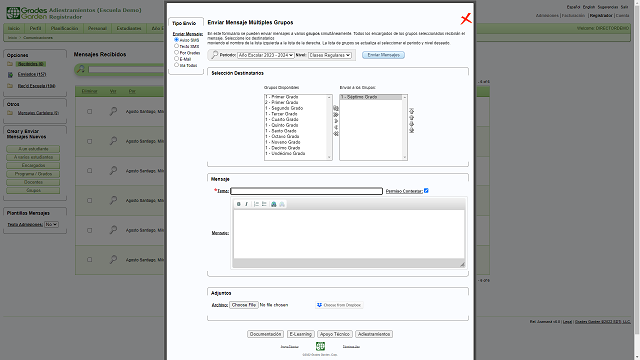Click the top transfer arrow between group lists
Screen dimensions: 640x360
(x=336, y=108)
